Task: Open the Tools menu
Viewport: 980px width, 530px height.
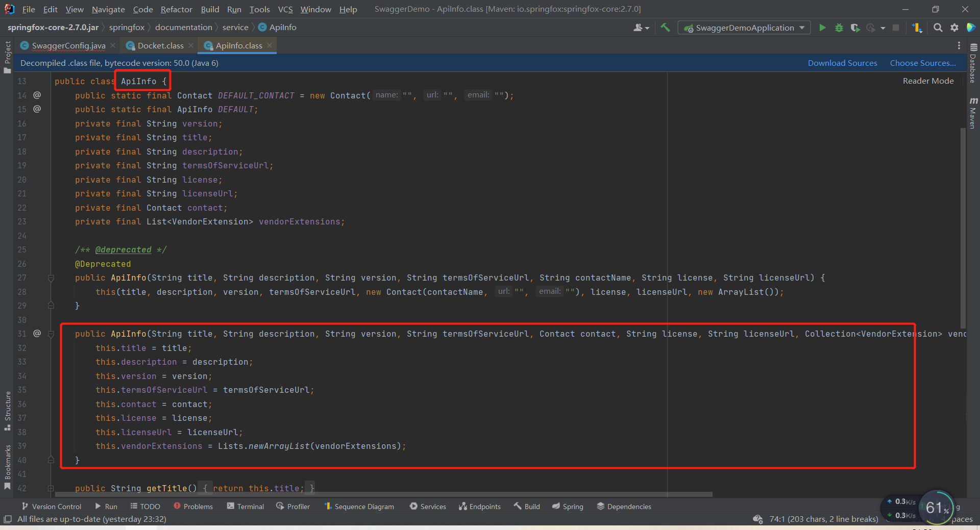Action: [x=259, y=9]
